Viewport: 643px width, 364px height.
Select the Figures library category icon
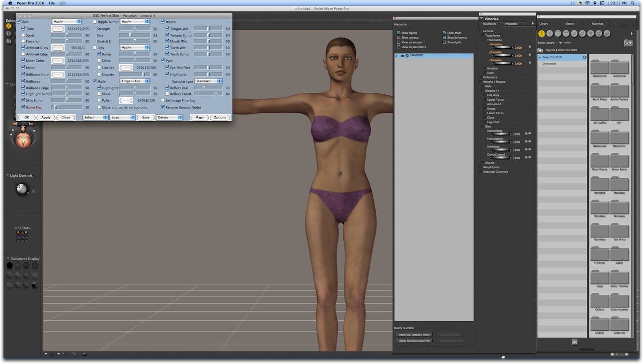tap(542, 33)
